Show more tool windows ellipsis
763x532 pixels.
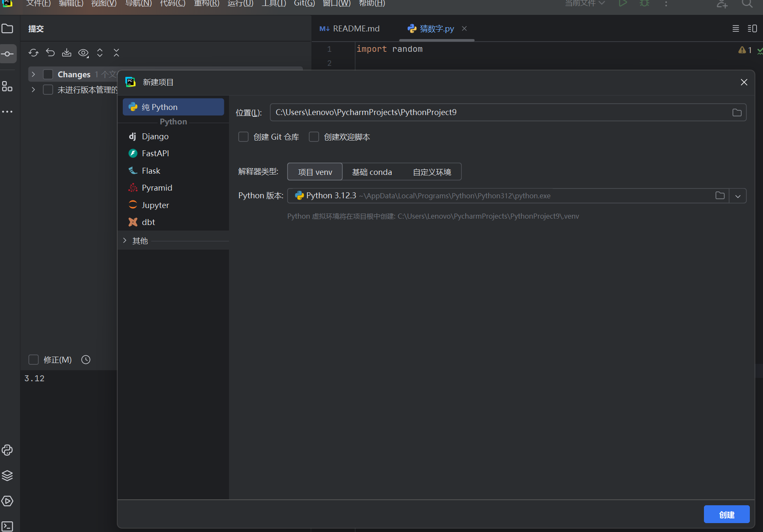7,112
